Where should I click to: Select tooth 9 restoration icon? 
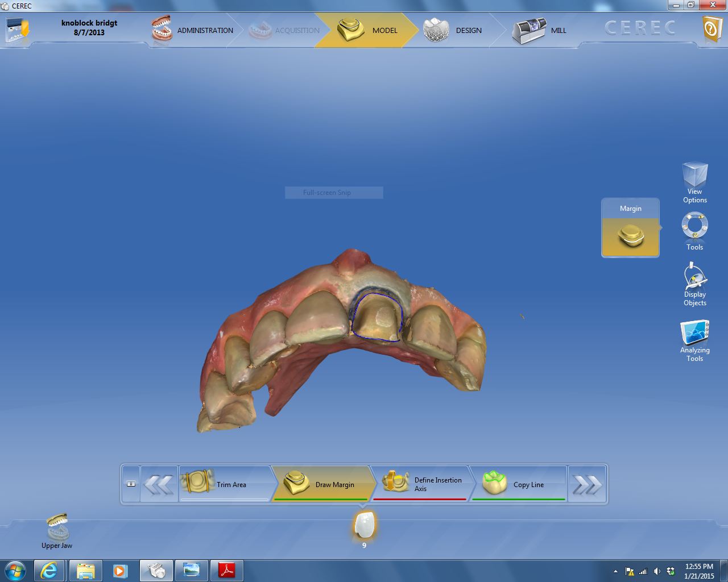(x=364, y=526)
